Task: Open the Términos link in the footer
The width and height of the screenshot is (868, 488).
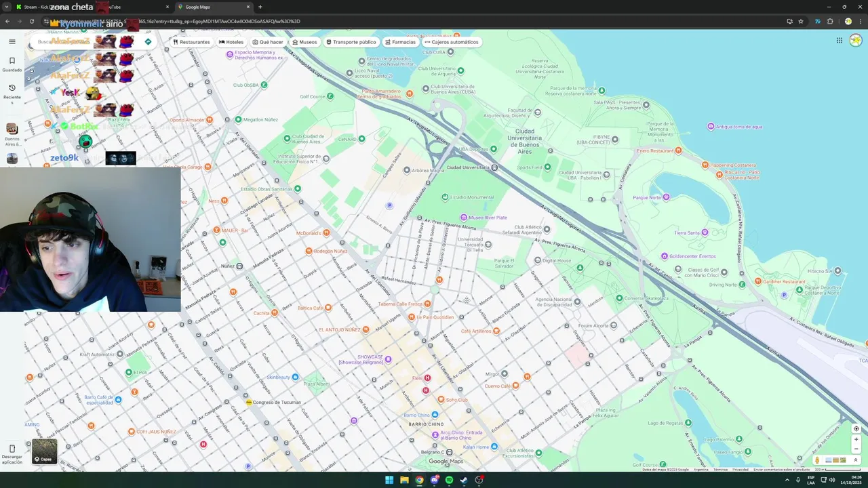Action: [x=720, y=470]
